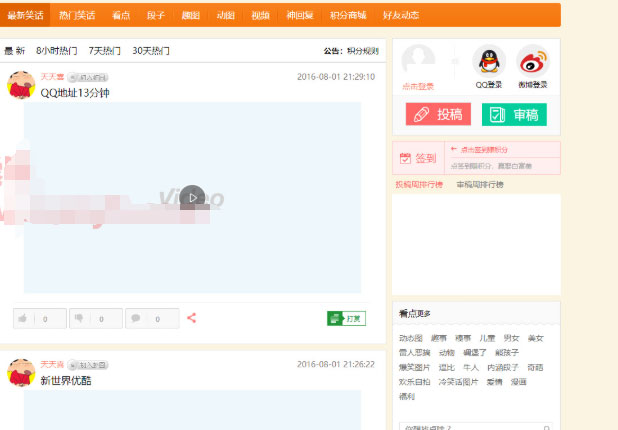Select the 30天热门 filter
618x430 pixels.
[x=150, y=50]
